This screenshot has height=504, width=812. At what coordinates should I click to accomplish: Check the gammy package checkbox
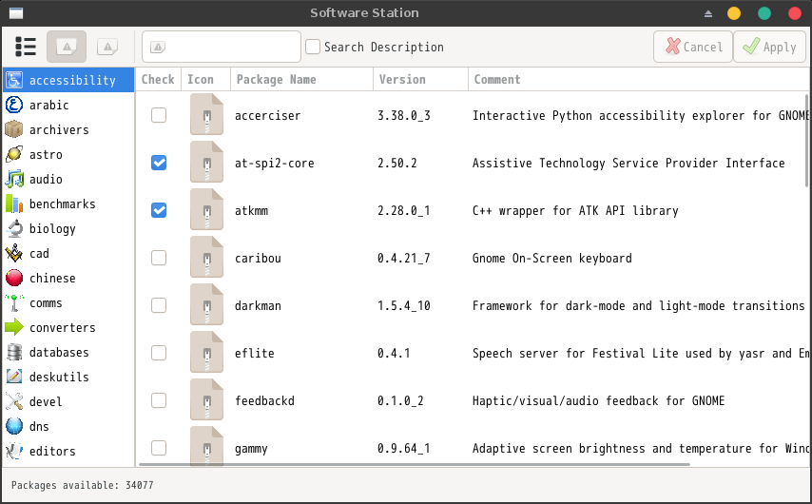click(159, 448)
